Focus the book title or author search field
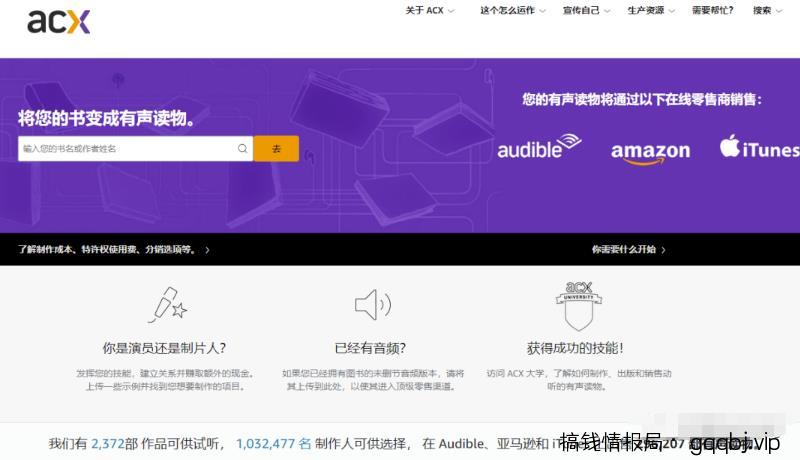The height and width of the screenshot is (460, 800). coord(135,148)
